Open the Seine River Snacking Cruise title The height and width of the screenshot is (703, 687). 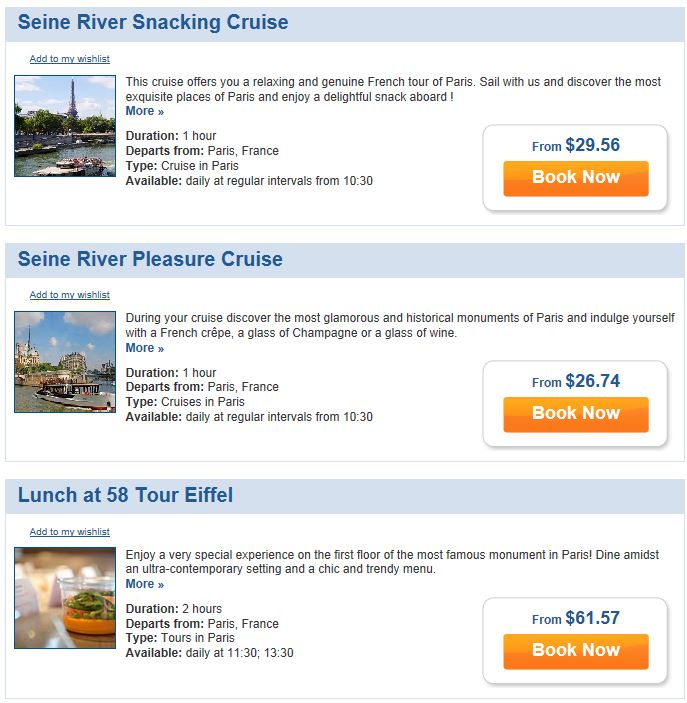tap(153, 22)
